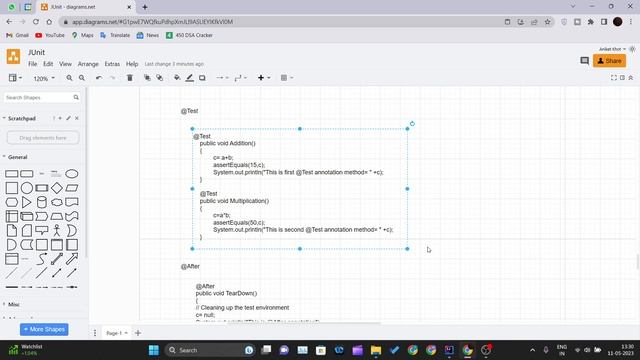Open the pages options three-dot menu
640x360 pixels.
point(95,333)
